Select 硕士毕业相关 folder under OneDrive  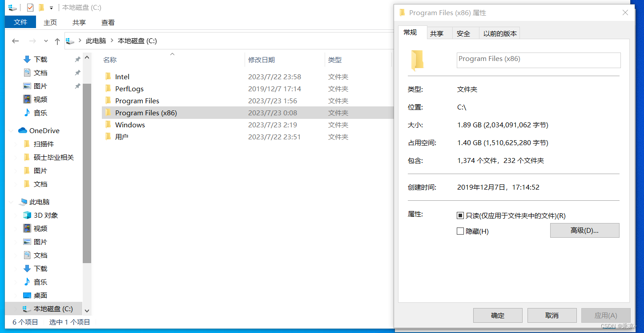54,157
